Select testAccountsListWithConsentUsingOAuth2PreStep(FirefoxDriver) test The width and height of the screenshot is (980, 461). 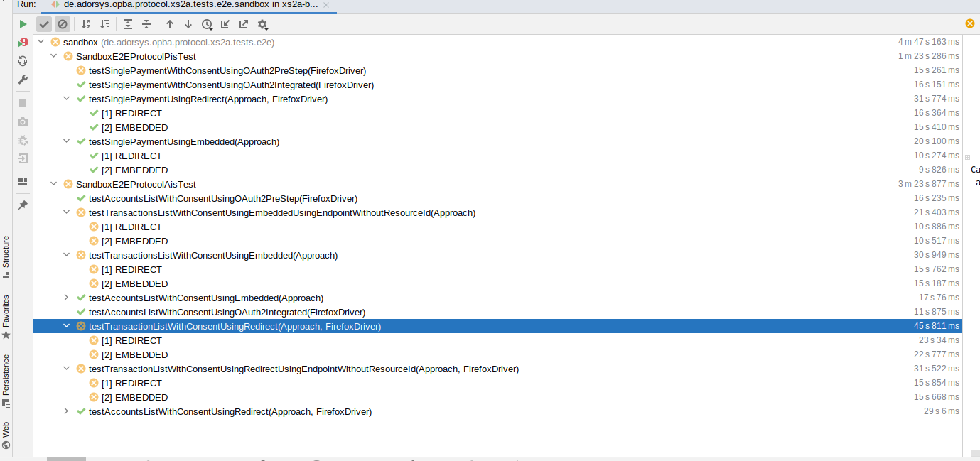point(497,199)
